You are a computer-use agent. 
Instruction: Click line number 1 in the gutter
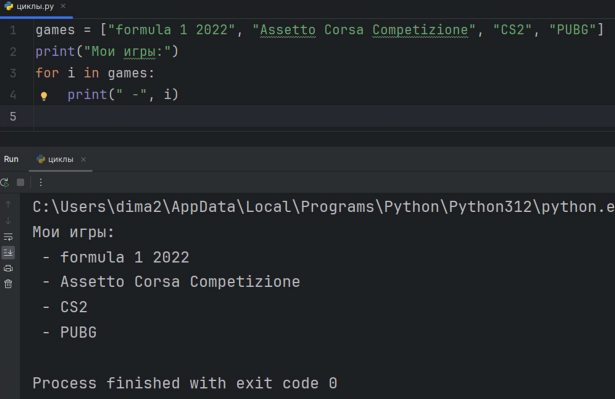click(x=13, y=30)
